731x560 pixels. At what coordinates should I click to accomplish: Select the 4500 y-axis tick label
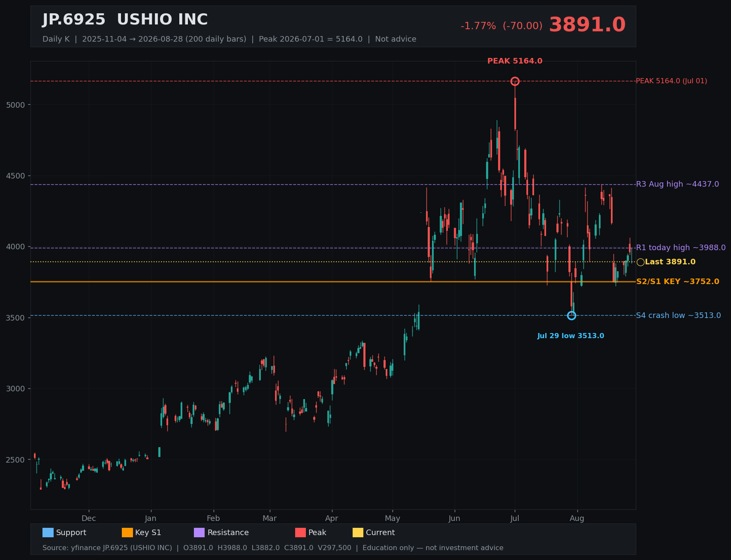pos(16,176)
